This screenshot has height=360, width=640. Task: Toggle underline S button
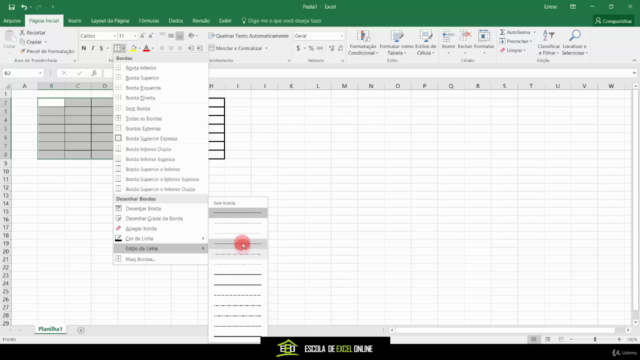101,48
